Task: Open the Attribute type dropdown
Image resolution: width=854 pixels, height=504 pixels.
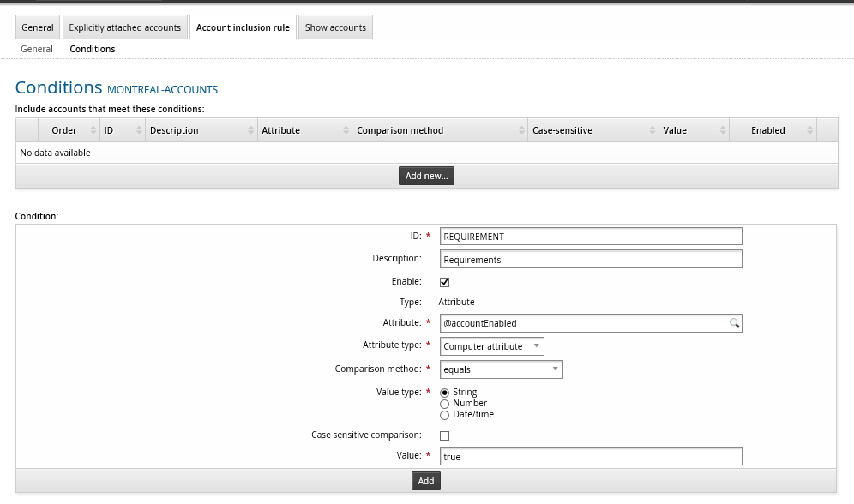Action: 492,346
